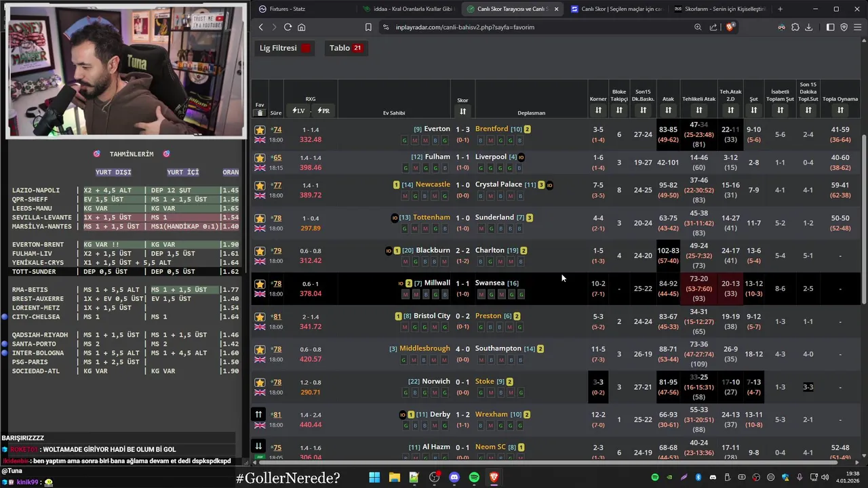This screenshot has height=488, width=868.
Task: Toggle browser sidebar panel icon
Action: [x=830, y=27]
